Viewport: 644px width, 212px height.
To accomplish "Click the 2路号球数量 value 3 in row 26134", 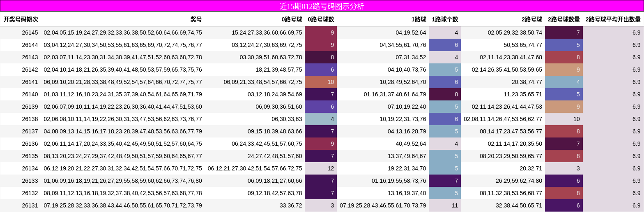I will click(x=564, y=168).
